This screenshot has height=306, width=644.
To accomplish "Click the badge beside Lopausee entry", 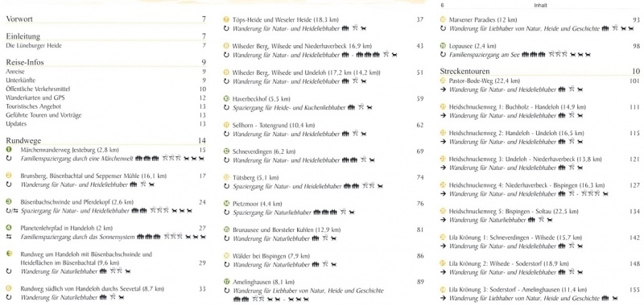I will [x=443, y=46].
